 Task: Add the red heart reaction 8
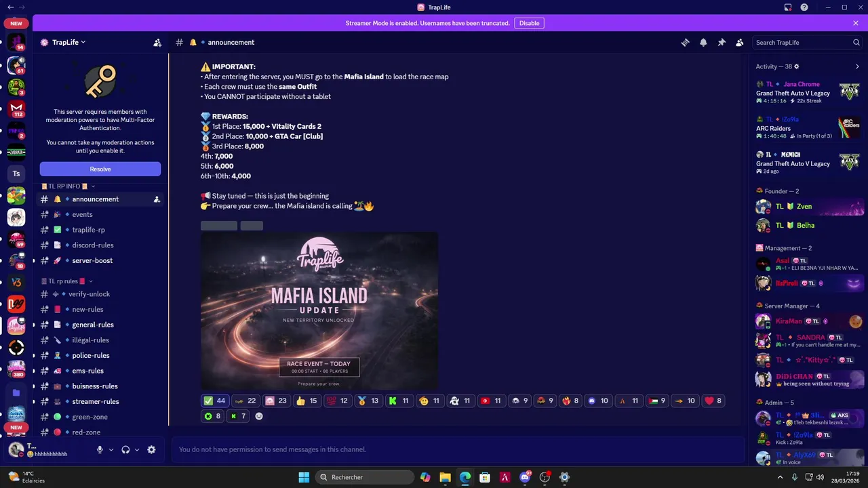tap(712, 401)
